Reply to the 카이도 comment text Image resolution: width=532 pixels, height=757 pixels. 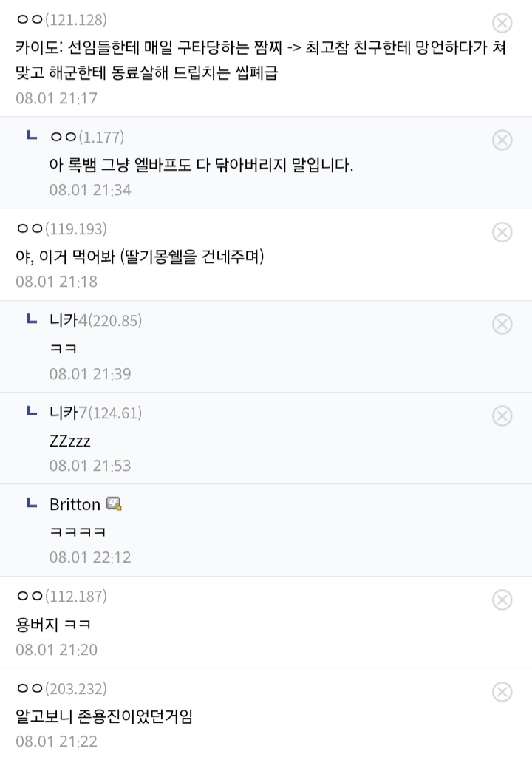coord(261,60)
